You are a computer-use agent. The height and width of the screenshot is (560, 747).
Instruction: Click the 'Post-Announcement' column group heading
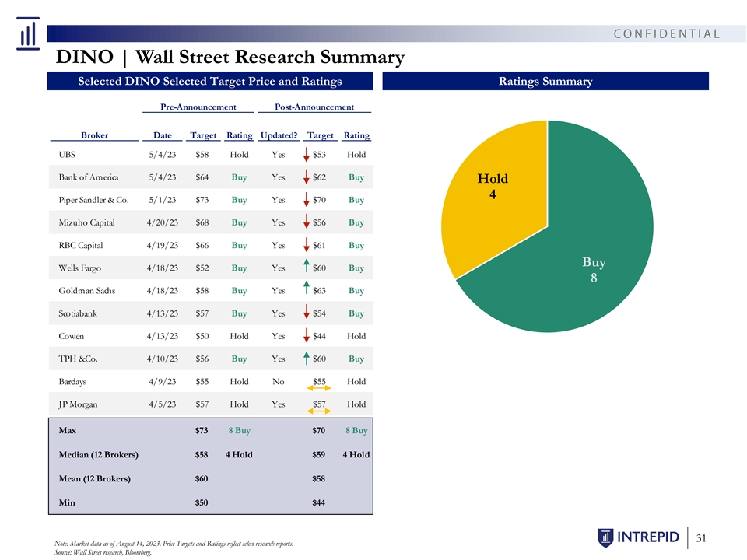point(314,107)
